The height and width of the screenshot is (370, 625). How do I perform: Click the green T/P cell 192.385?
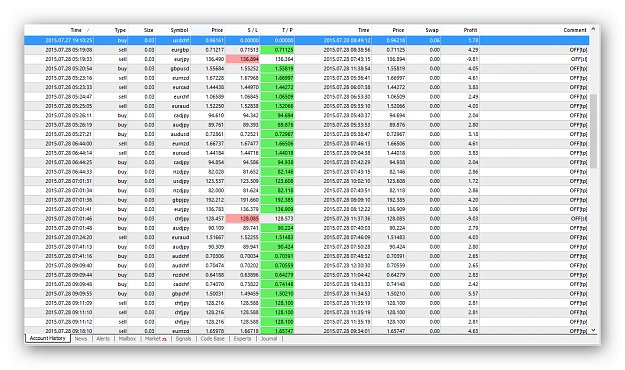[x=277, y=200]
